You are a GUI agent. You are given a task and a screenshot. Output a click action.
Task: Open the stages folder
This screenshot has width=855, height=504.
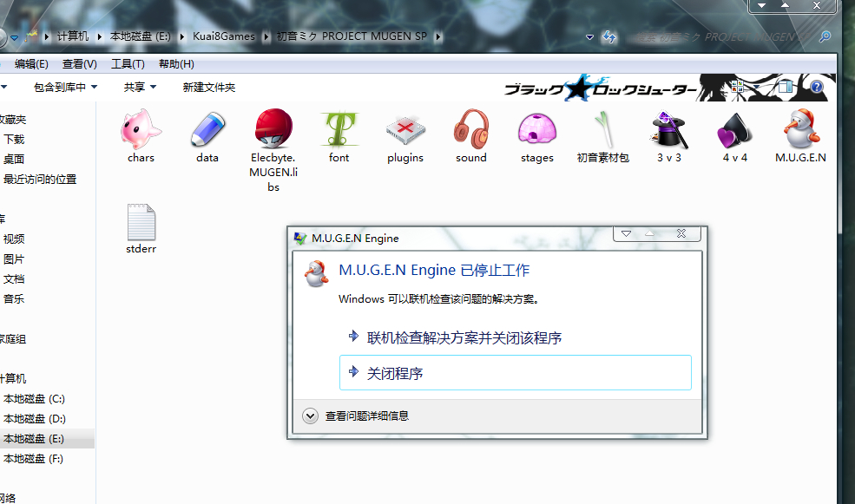pos(537,136)
